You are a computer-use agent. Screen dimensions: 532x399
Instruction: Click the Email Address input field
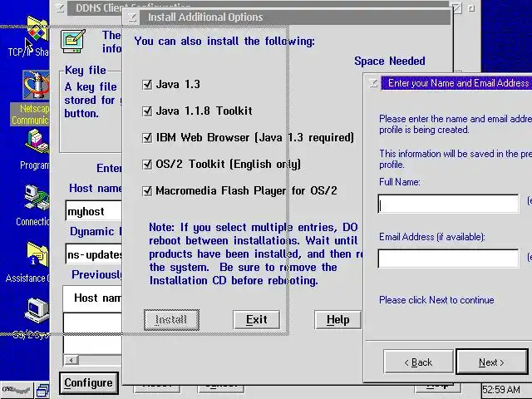[x=448, y=259]
